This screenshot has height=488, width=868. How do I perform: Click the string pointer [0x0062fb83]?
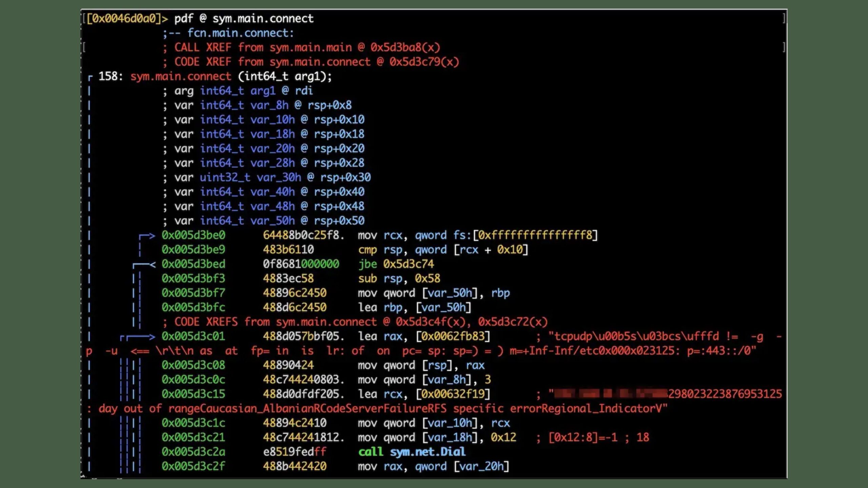tap(453, 337)
